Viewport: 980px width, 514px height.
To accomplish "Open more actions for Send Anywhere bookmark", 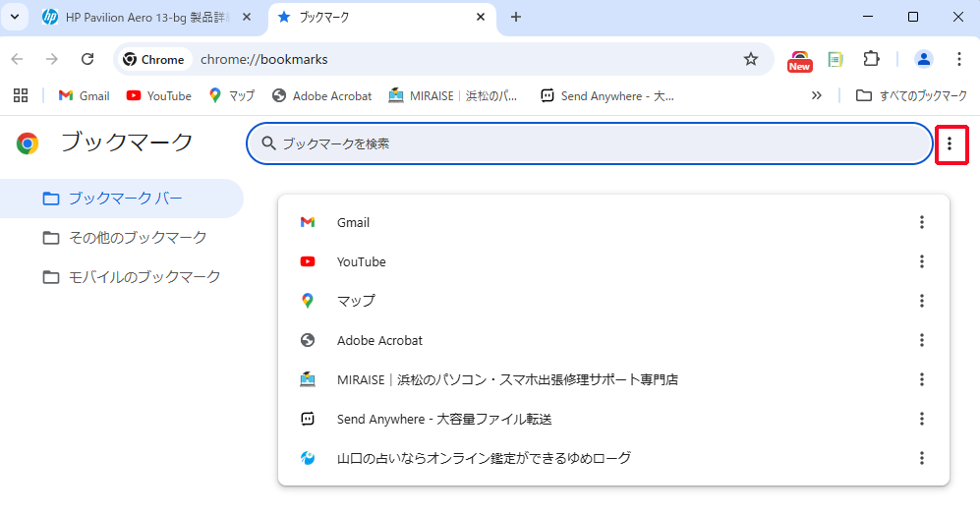I will pyautogui.click(x=921, y=419).
